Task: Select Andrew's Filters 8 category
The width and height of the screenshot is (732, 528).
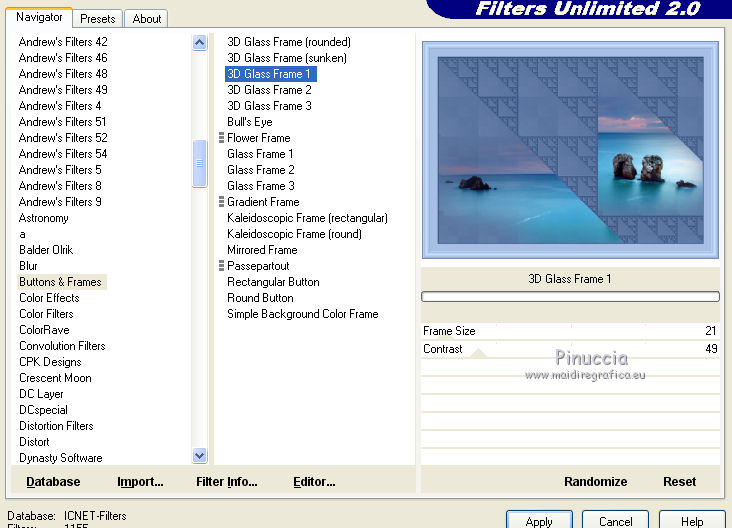Action: [x=60, y=186]
